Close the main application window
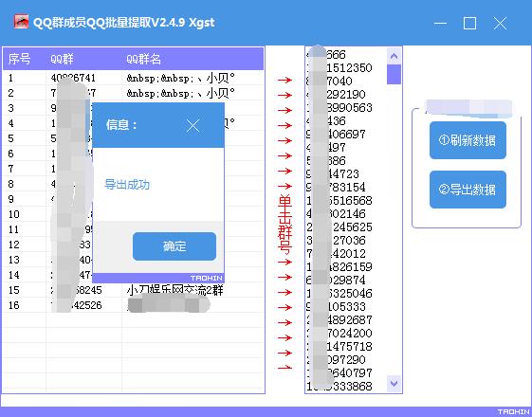Image resolution: width=532 pixels, height=417 pixels. tap(500, 24)
